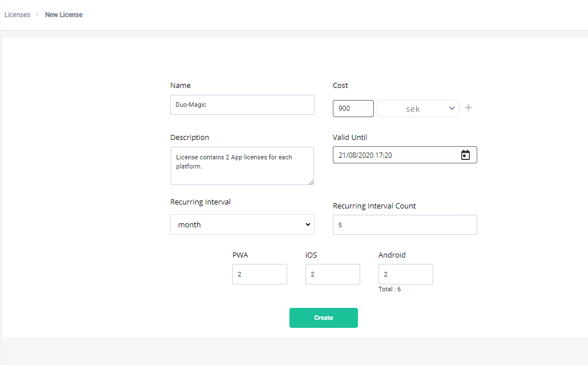588x365 pixels.
Task: Click the 'Cost' label
Action: pos(340,86)
